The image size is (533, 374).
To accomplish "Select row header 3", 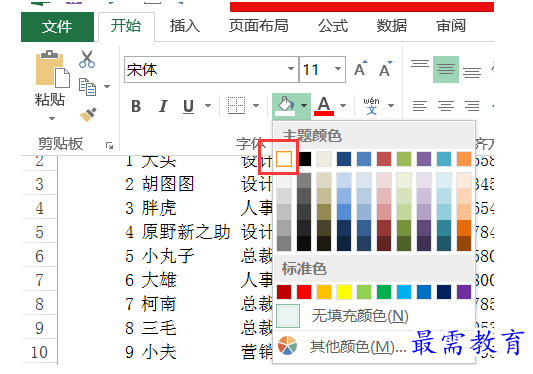I will [39, 184].
